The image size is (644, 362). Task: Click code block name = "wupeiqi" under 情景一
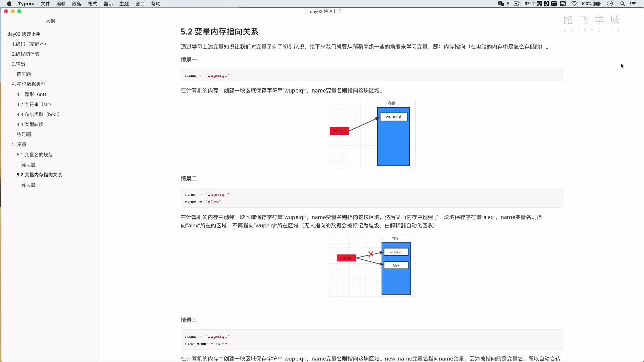372,75
